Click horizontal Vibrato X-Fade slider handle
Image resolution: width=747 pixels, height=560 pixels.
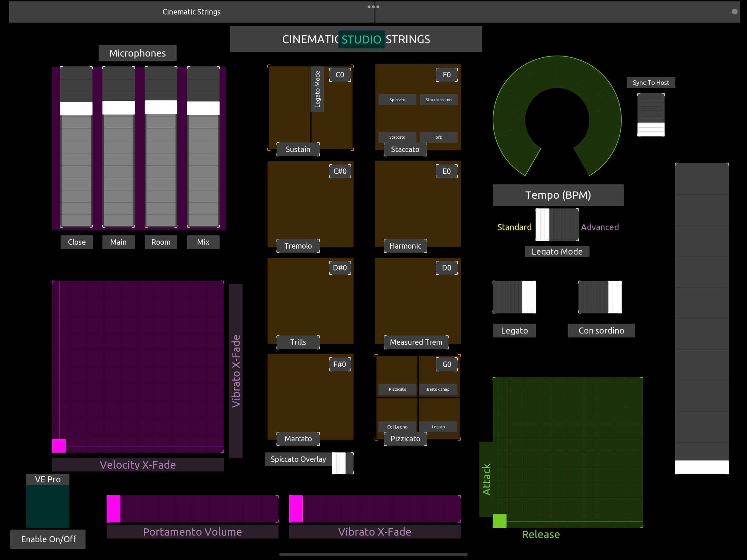click(296, 509)
